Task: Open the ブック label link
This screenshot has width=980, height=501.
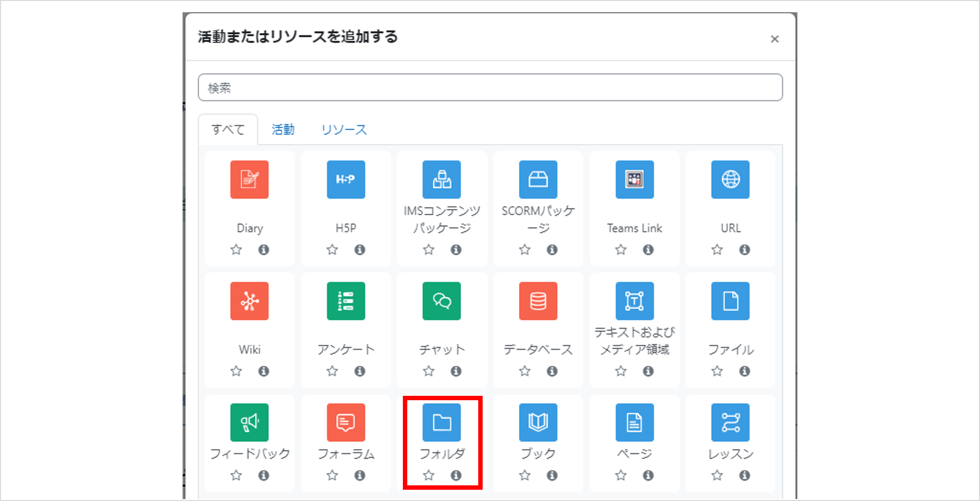Action: click(x=538, y=454)
